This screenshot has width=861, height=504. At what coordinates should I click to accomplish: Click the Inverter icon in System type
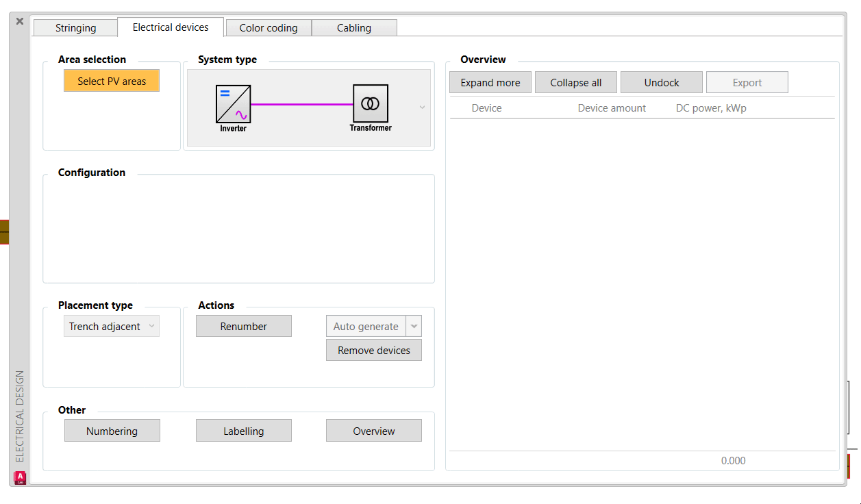233,104
